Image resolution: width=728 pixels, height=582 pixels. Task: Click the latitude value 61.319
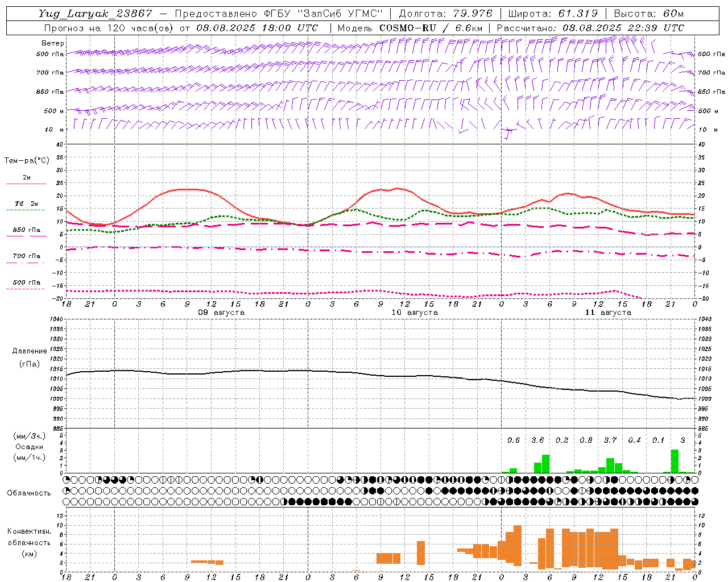(x=578, y=14)
